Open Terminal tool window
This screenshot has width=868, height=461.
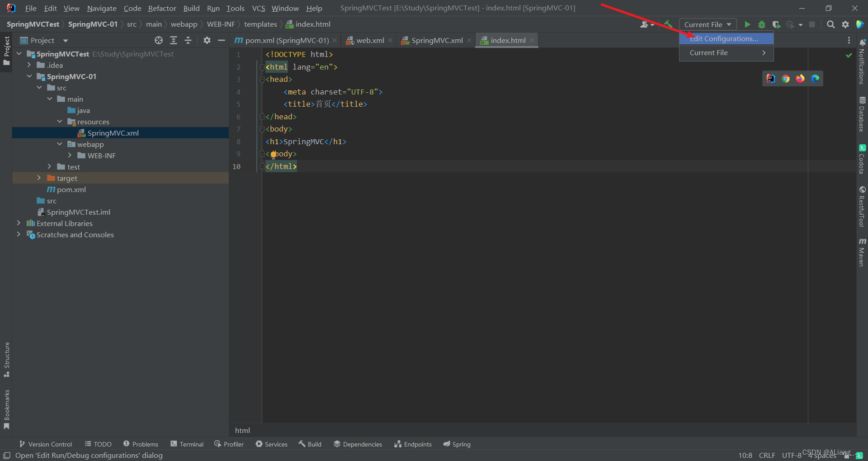pyautogui.click(x=187, y=444)
